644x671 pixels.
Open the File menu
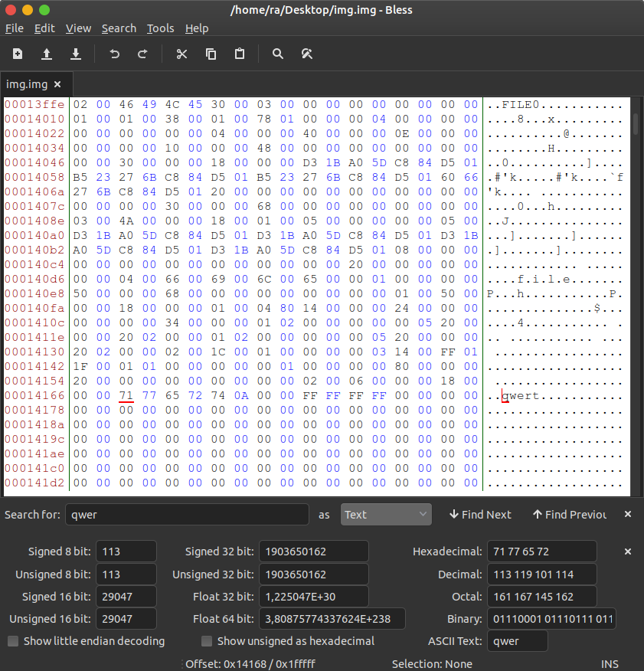(14, 28)
